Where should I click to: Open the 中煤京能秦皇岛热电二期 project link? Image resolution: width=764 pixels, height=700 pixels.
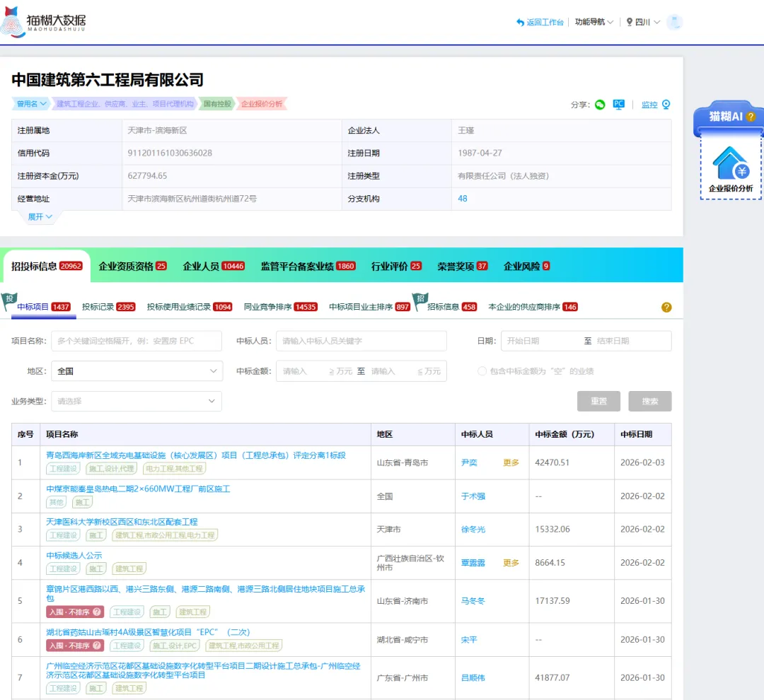[138, 489]
